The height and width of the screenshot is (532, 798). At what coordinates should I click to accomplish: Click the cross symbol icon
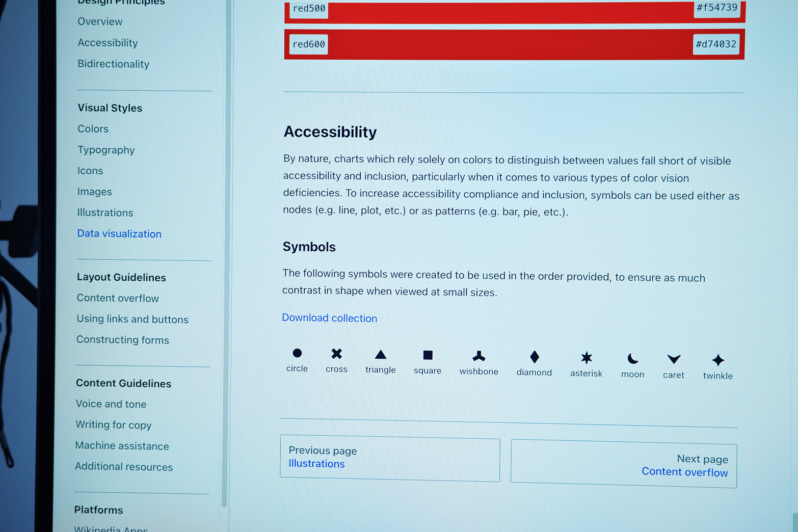coord(337,354)
